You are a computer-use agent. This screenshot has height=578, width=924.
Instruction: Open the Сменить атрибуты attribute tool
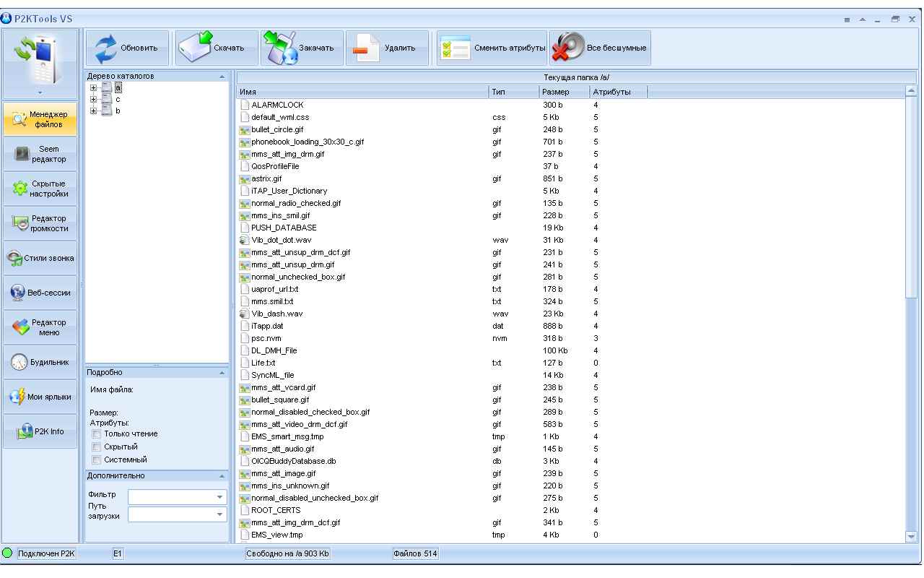point(492,48)
